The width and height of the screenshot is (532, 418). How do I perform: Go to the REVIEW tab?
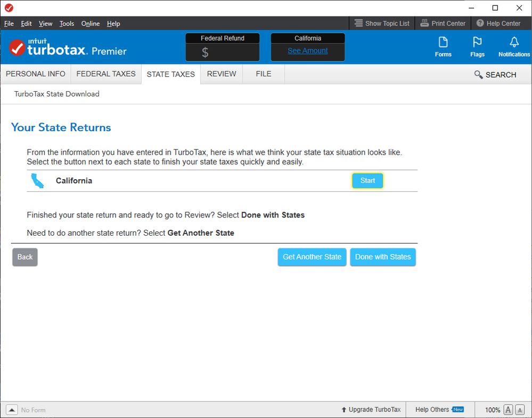pyautogui.click(x=222, y=74)
